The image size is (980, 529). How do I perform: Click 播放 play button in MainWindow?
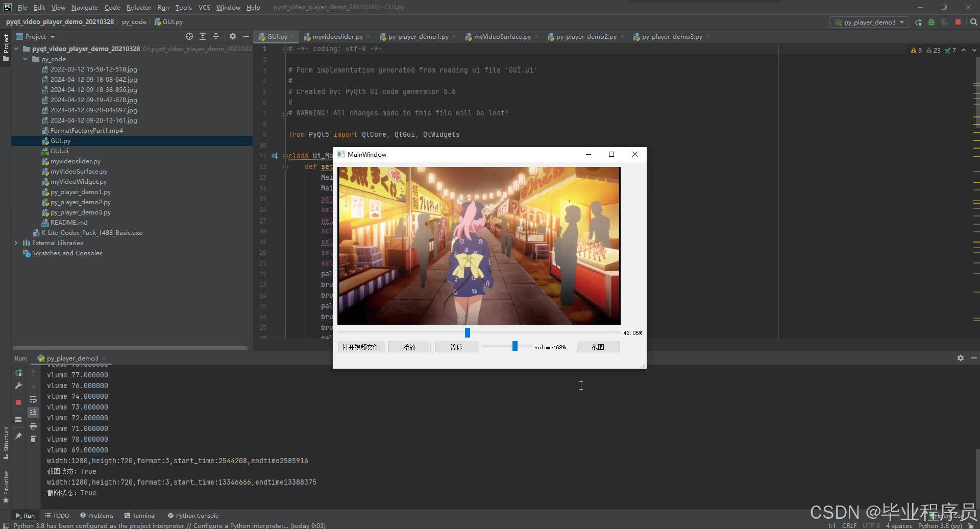click(x=409, y=347)
